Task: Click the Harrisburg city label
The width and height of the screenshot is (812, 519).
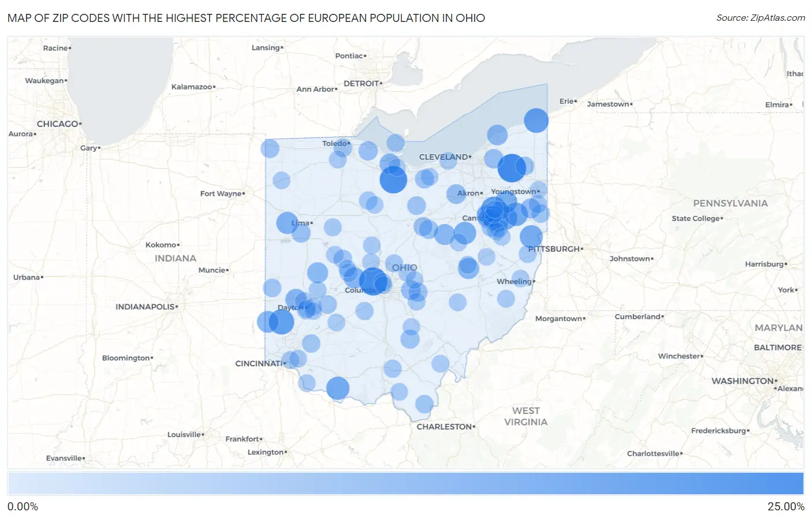Action: [x=764, y=264]
